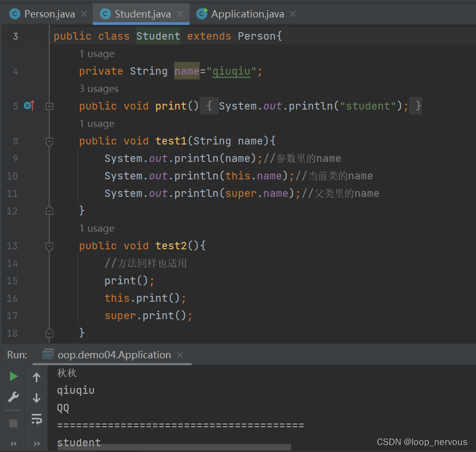
Task: Click the overriding method gutter icon on line 5
Action: (29, 105)
